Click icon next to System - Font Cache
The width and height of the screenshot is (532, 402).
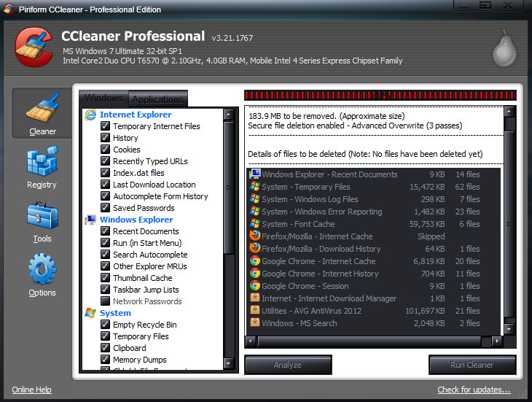[255, 224]
